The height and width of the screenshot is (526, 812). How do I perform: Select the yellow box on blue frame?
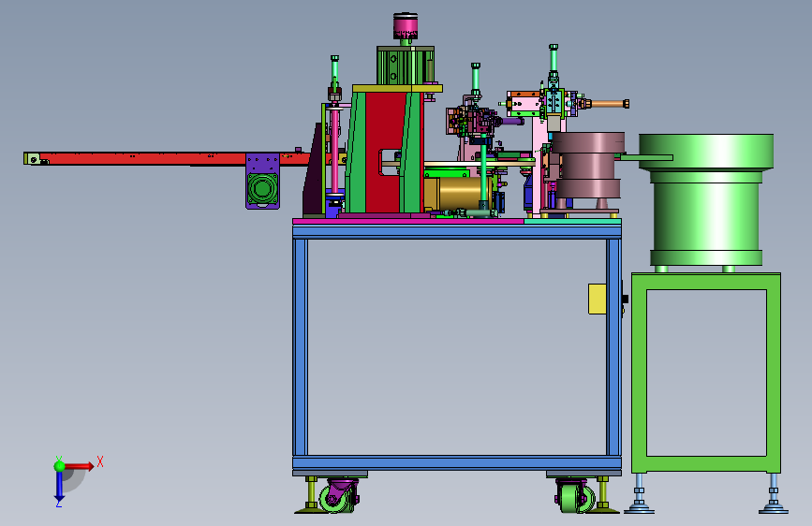tap(598, 299)
